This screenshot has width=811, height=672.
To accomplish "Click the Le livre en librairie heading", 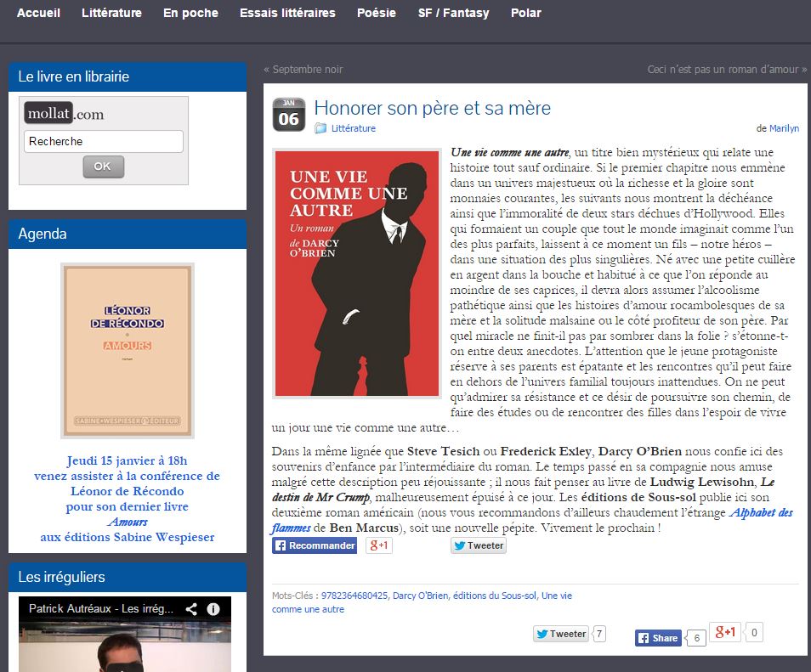I will 73,76.
